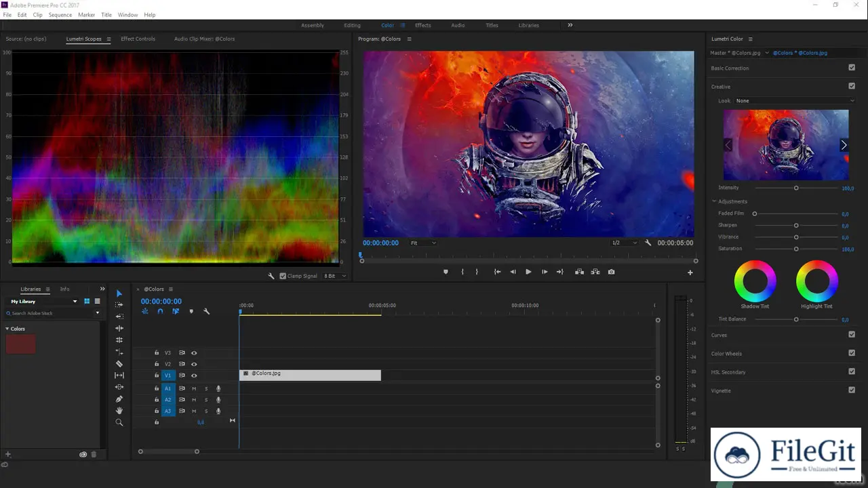
Task: Select the Hand tool
Action: click(119, 411)
